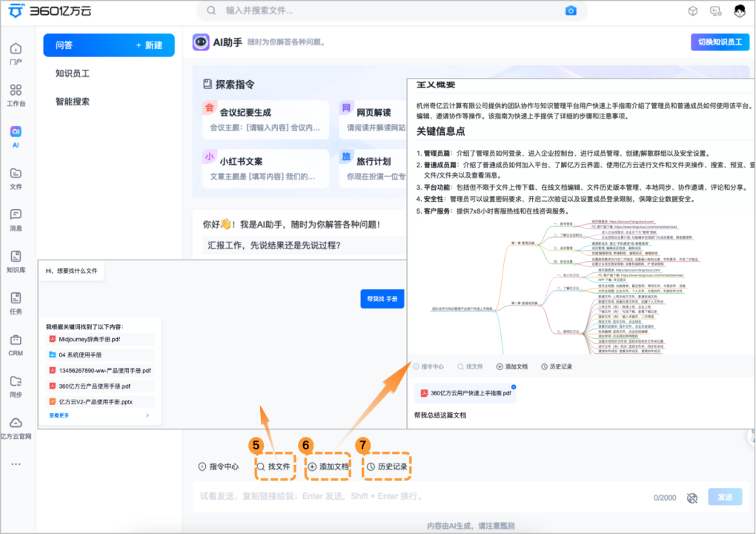This screenshot has width=756, height=534.
Task: Open the user avatar menu
Action: coord(740,10)
